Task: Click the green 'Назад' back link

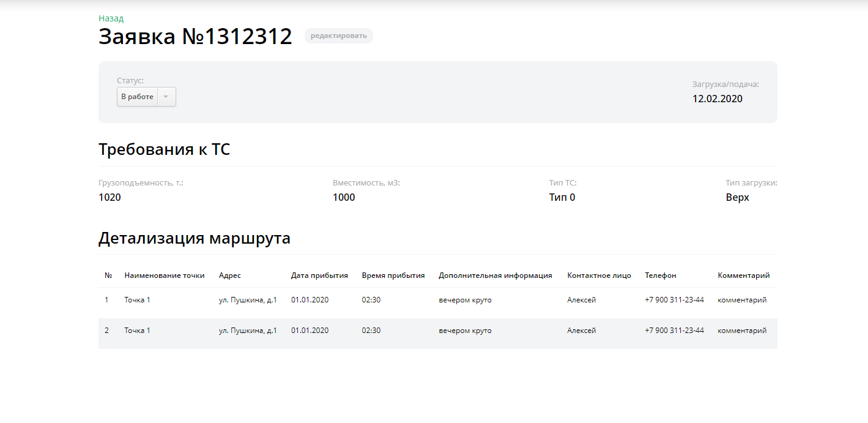Action: coord(111,18)
